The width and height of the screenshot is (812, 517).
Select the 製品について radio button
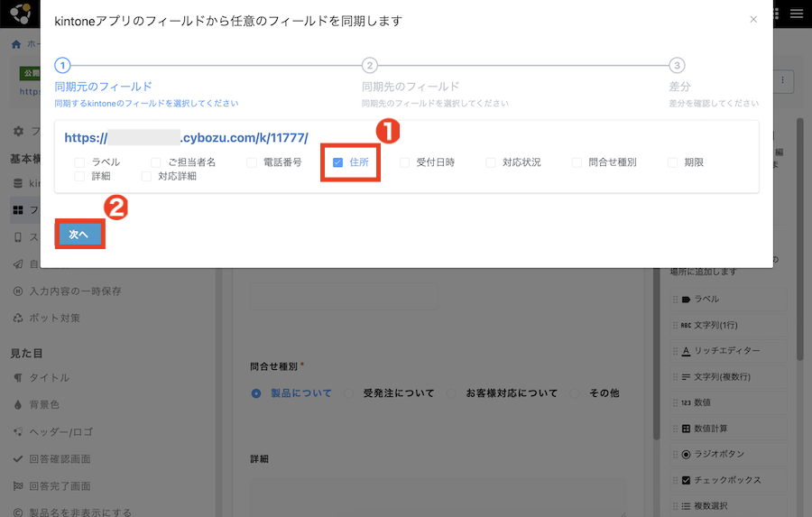point(256,393)
